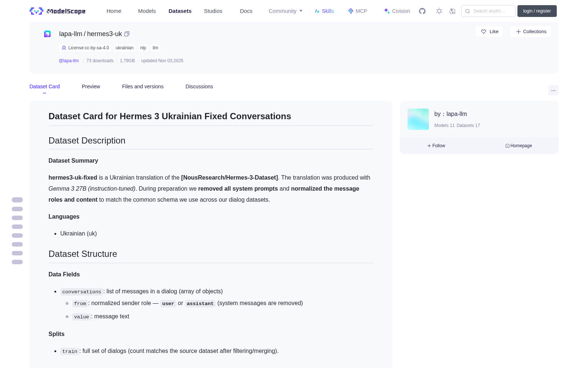Add dataset to Collections

coord(531,32)
